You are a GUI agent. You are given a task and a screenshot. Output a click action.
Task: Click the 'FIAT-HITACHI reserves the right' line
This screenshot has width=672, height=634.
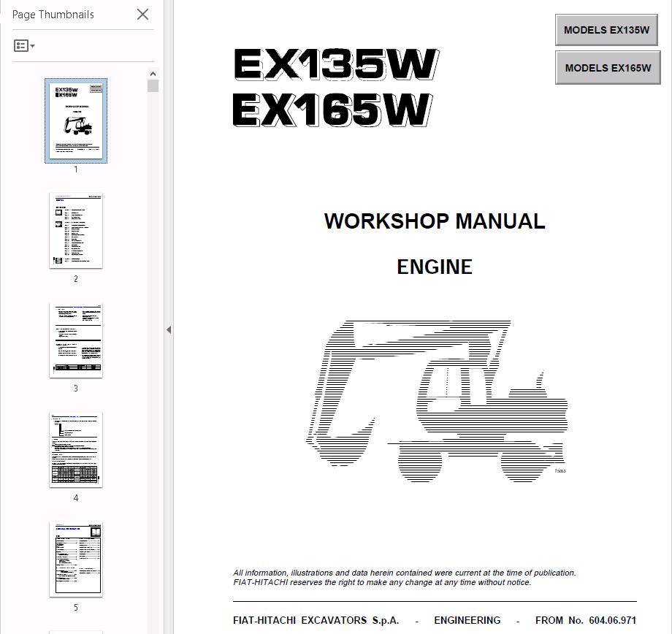(382, 582)
